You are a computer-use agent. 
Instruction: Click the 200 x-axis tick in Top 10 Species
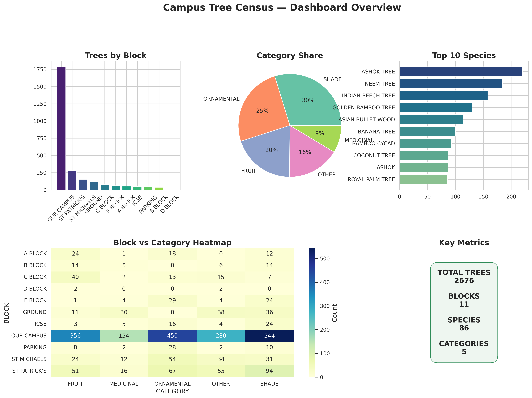tap(511, 197)
